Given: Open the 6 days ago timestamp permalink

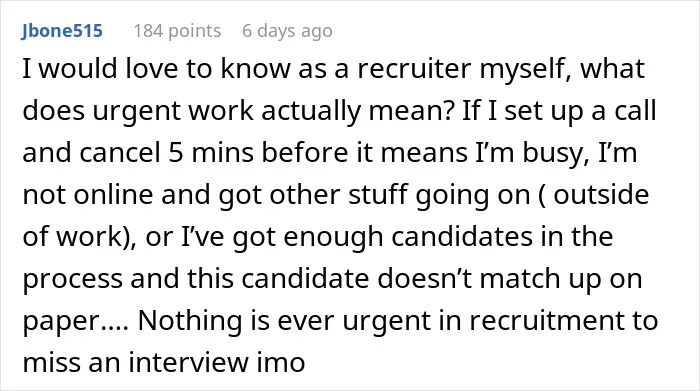Looking at the screenshot, I should pyautogui.click(x=287, y=31).
